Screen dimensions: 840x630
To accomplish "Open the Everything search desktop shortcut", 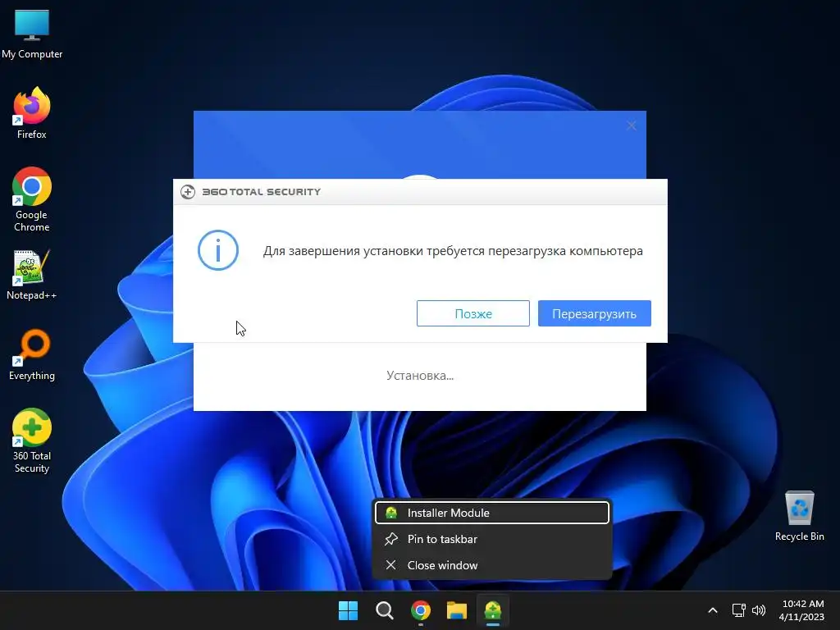I will pos(32,354).
